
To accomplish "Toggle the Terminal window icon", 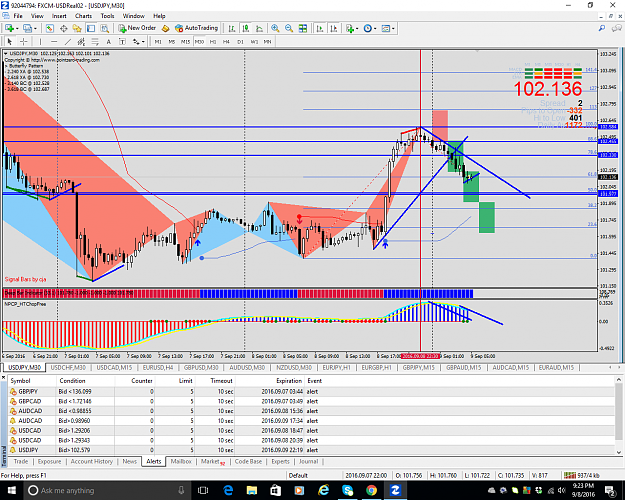I will pos(91,28).
